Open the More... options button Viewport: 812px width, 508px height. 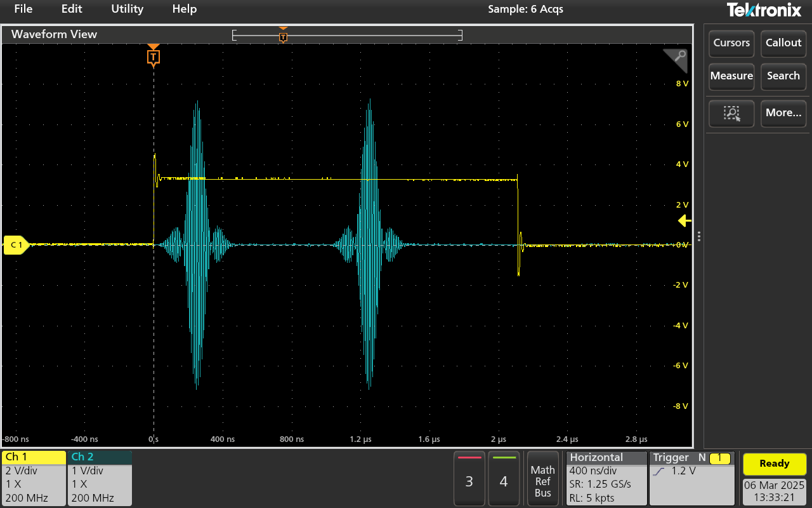click(783, 114)
